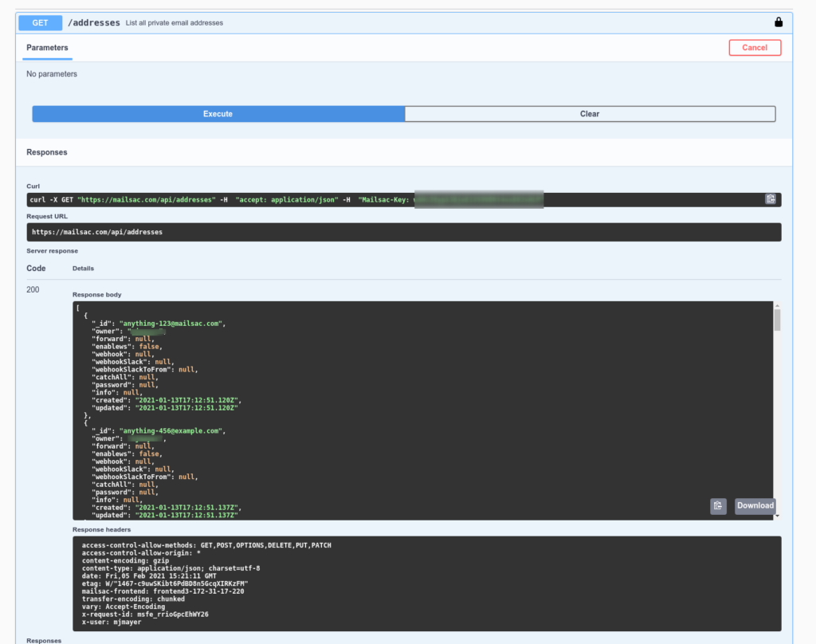The width and height of the screenshot is (816, 644).
Task: Click the response body scrollbar thumb
Action: 777,320
